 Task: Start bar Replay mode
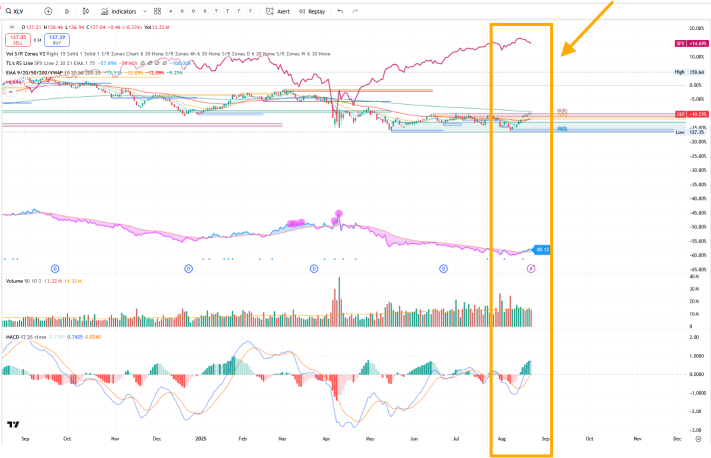pos(312,11)
